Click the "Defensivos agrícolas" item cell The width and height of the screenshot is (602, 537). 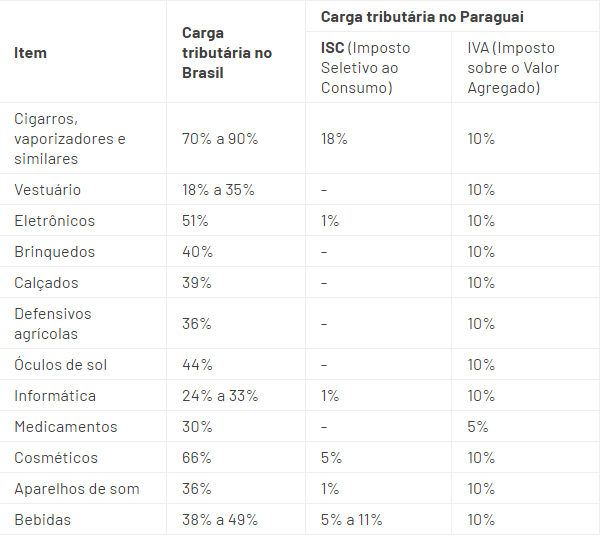click(53, 324)
